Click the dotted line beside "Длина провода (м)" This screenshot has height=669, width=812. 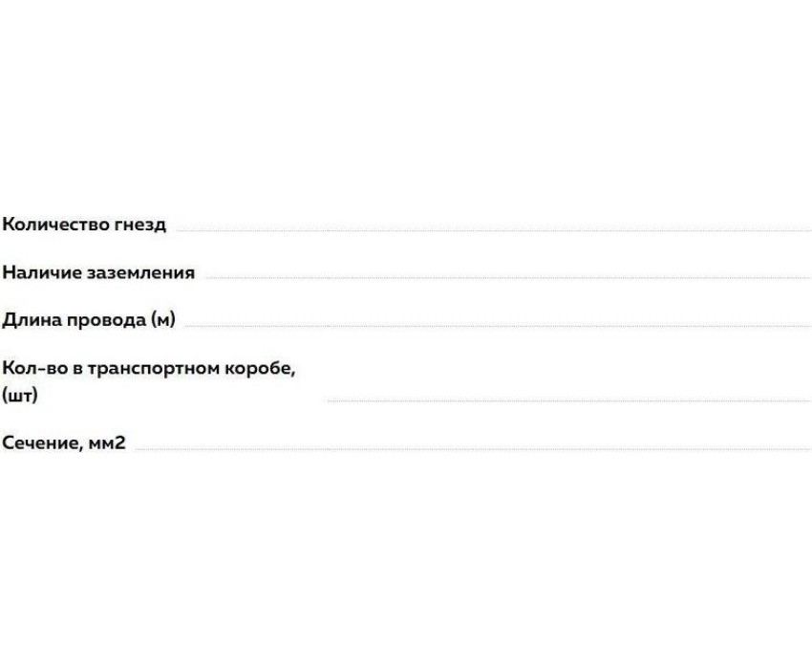point(497,326)
